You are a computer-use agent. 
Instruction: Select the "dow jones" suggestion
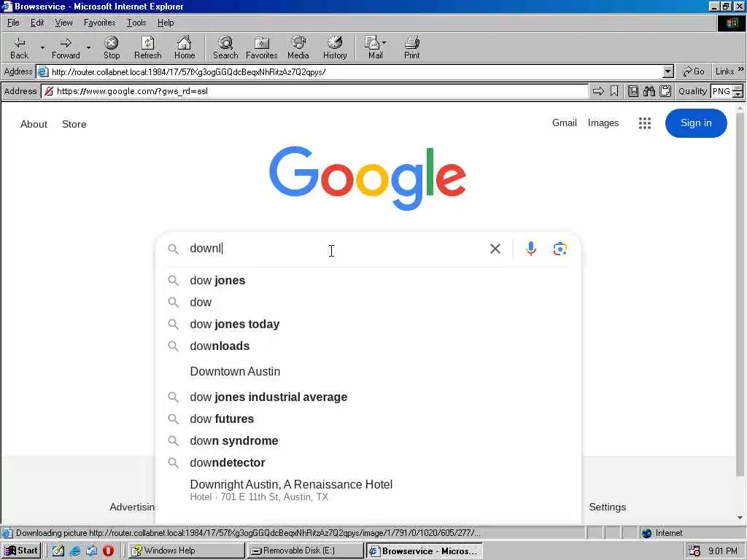[x=368, y=281]
